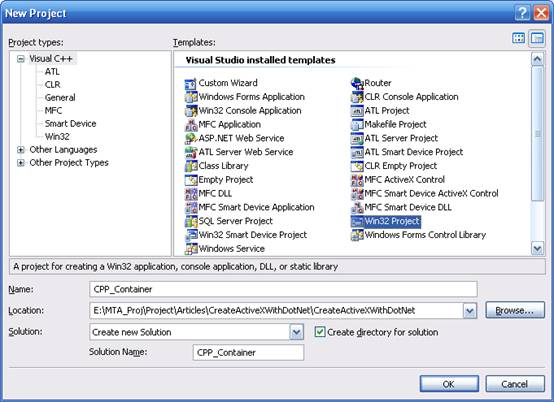Viewport: 554px width, 402px height.
Task: Choose the Router template icon
Action: click(x=357, y=84)
